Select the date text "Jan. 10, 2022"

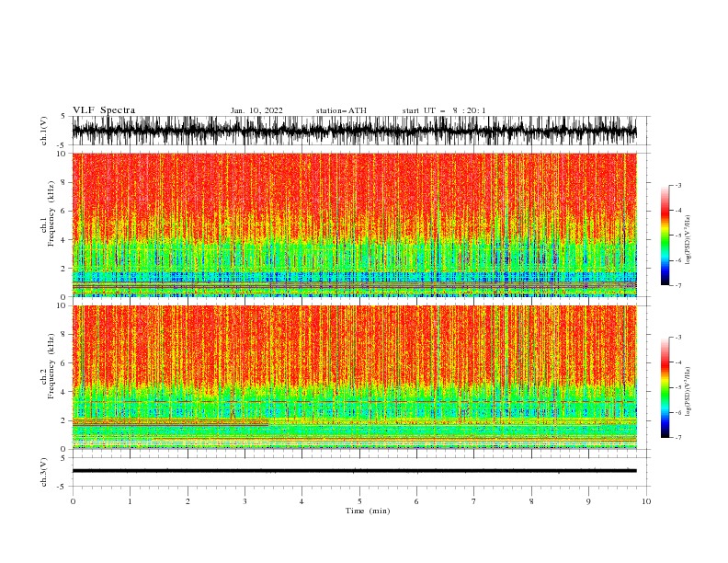coord(256,110)
